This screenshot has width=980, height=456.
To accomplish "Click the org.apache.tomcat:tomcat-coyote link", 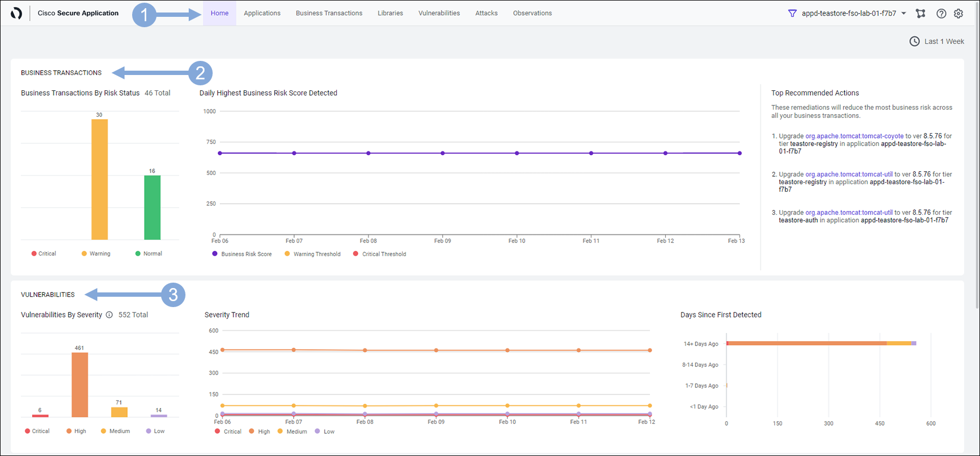I will (854, 136).
